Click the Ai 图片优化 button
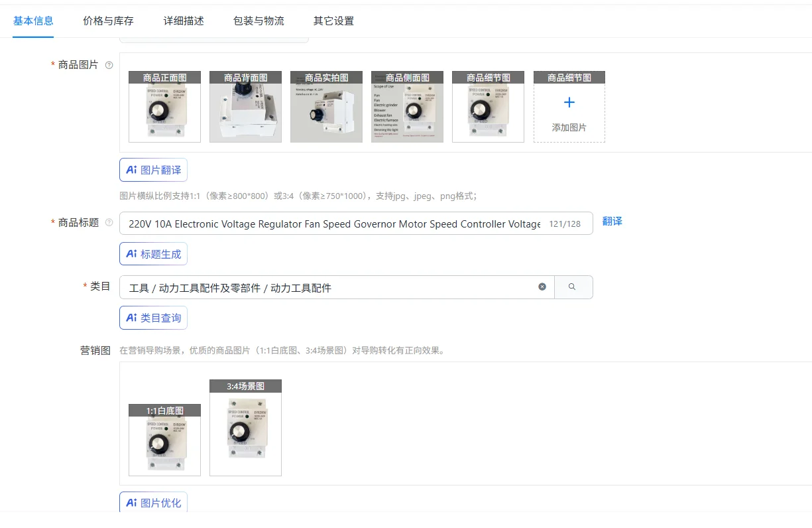Image resolution: width=812 pixels, height=528 pixels. [153, 502]
